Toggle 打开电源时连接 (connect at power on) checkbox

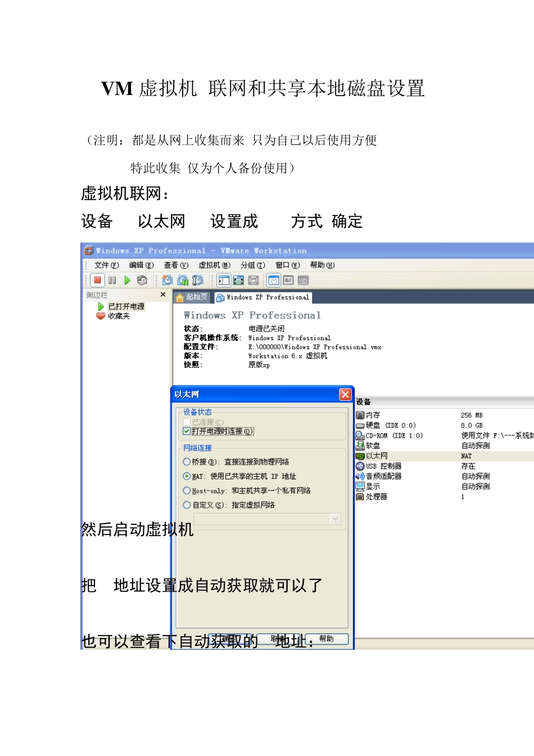tap(187, 431)
